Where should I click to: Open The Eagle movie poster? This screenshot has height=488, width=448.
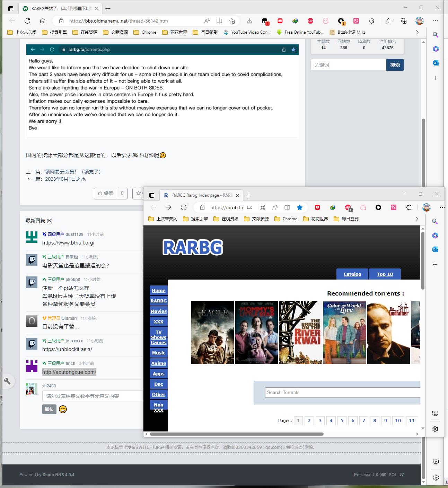coord(212,333)
